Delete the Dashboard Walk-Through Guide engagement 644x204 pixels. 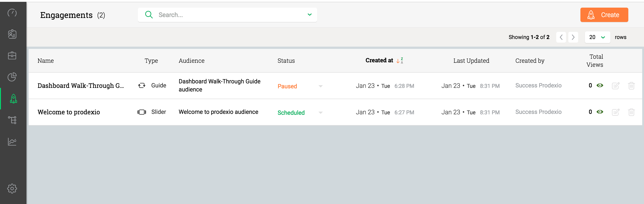tap(631, 86)
